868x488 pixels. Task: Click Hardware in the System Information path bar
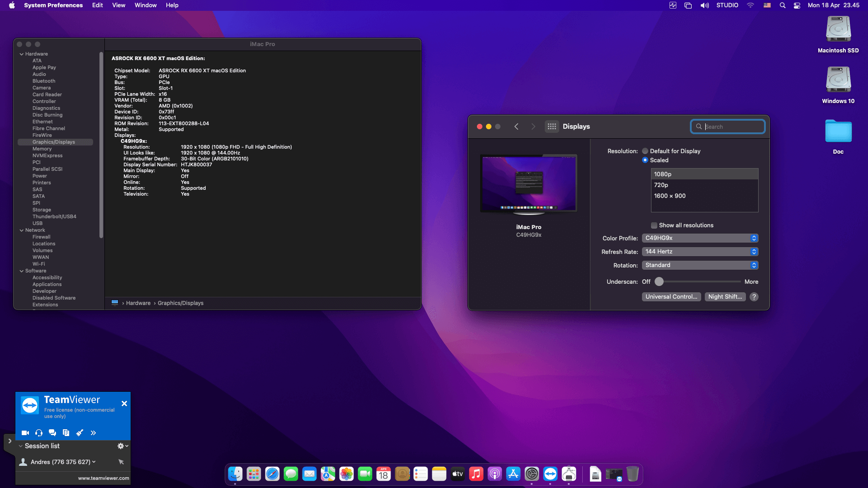tap(138, 303)
